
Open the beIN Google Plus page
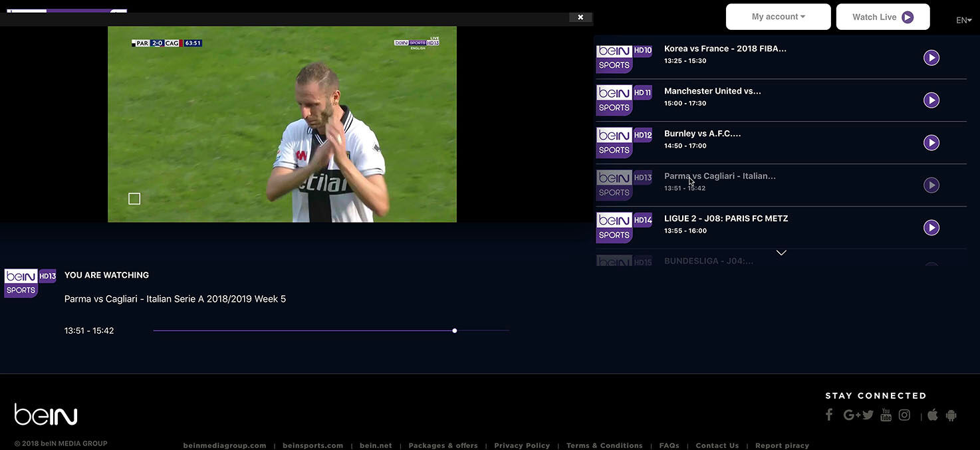click(852, 415)
